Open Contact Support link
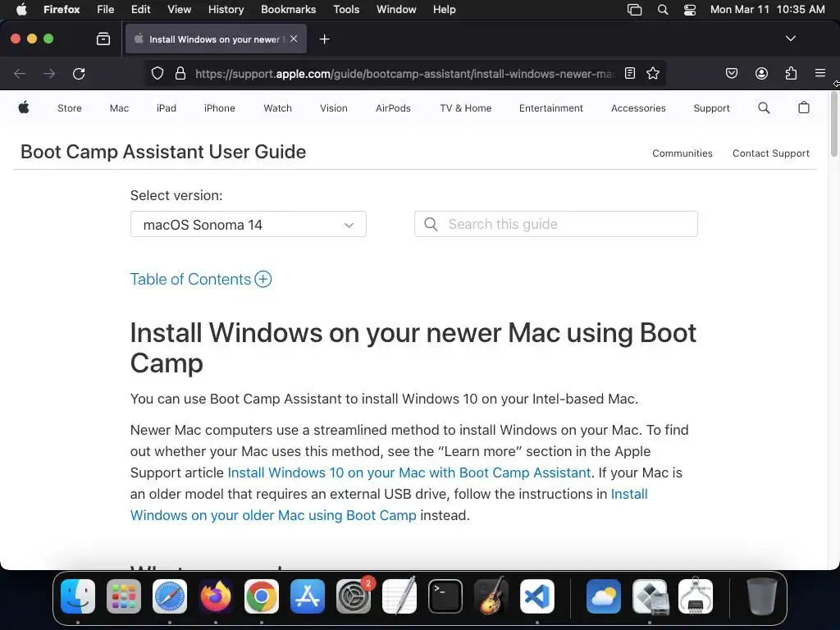The width and height of the screenshot is (840, 630). pos(771,153)
